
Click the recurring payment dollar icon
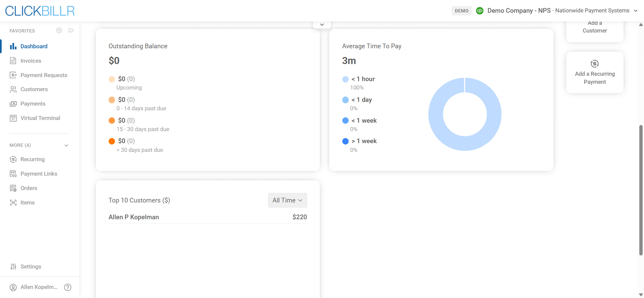tap(595, 64)
